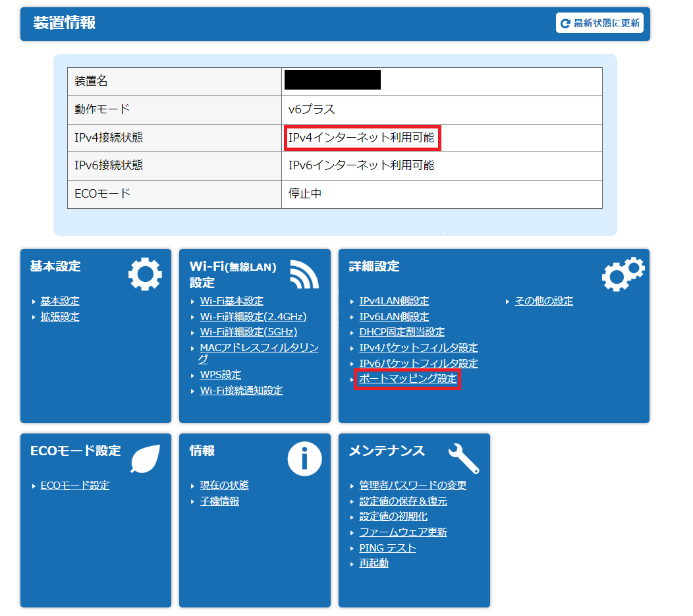Open the PING テスト page
This screenshot has width=693, height=616.
click(x=387, y=547)
